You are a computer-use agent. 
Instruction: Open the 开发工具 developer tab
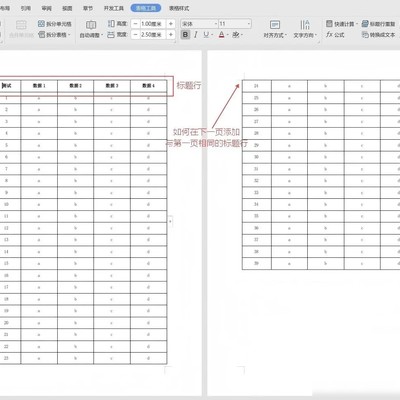(114, 8)
